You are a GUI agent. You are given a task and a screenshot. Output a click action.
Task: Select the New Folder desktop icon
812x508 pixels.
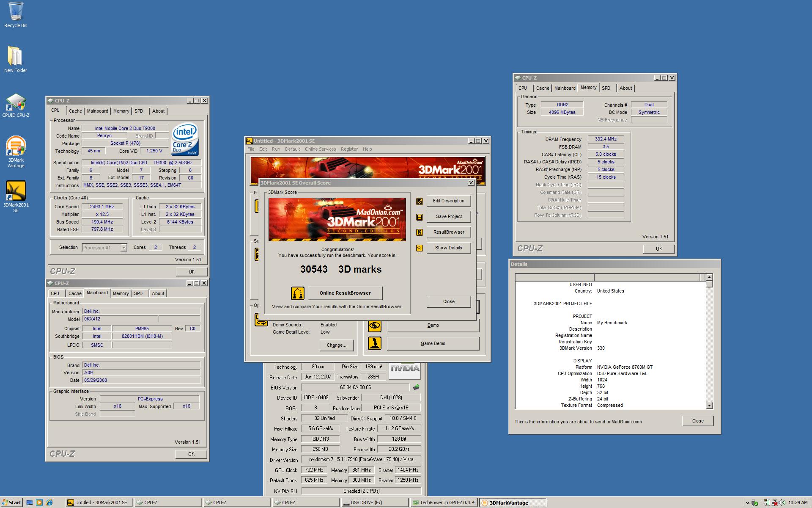[x=16, y=59]
